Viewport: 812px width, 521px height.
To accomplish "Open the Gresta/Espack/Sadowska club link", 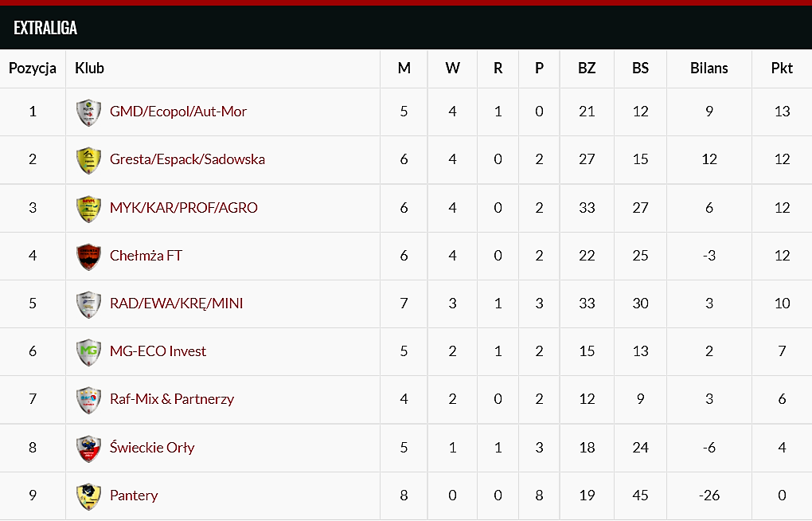I will click(x=187, y=159).
